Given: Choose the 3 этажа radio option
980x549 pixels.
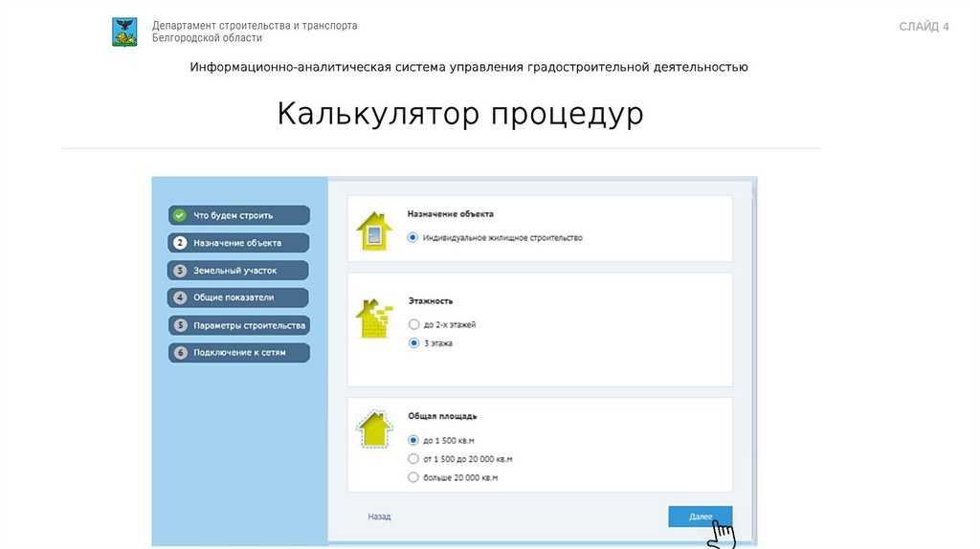Looking at the screenshot, I should [x=413, y=342].
